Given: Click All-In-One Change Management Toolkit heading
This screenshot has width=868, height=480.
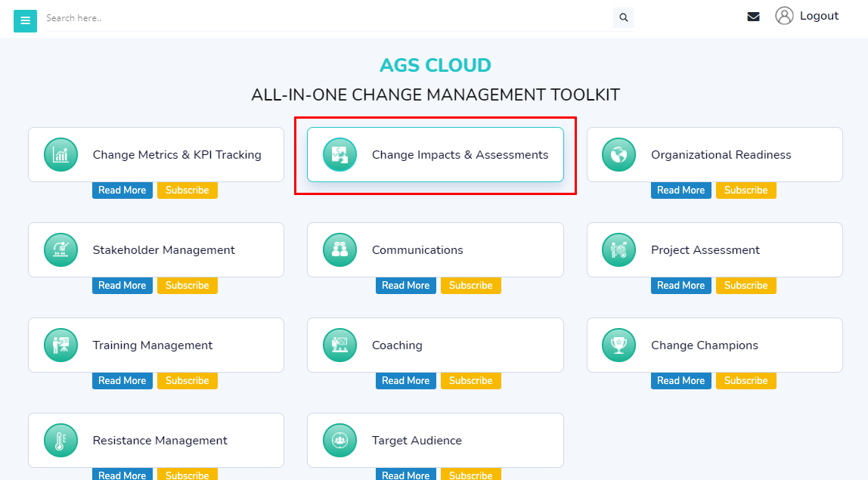Looking at the screenshot, I should pos(435,94).
